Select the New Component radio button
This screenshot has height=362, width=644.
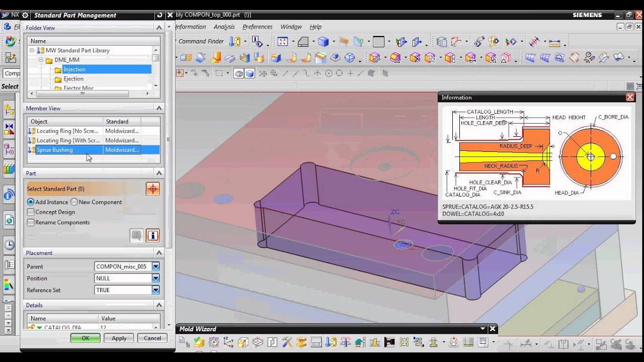tap(74, 202)
